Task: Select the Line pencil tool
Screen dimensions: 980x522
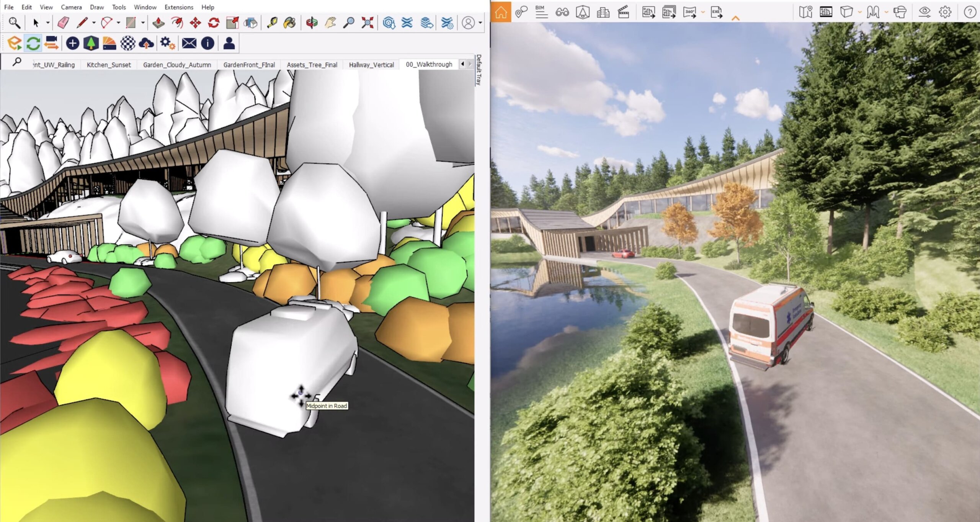Action: [82, 23]
